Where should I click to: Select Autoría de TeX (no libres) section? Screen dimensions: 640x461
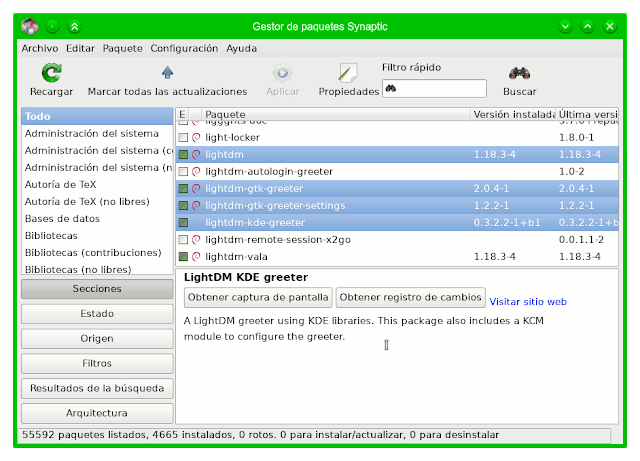(97, 202)
